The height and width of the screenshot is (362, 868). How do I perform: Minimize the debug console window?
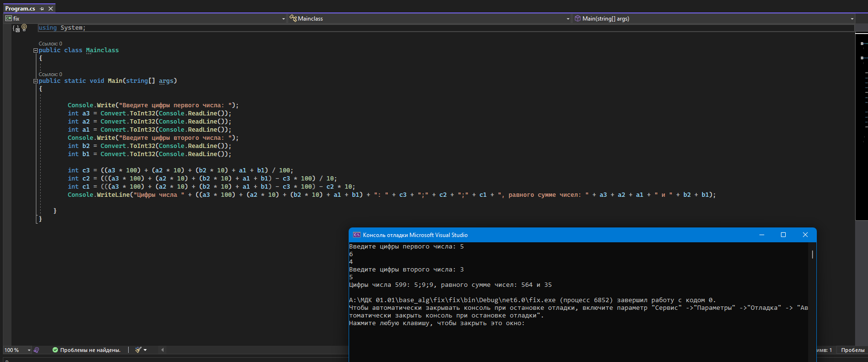coord(762,235)
